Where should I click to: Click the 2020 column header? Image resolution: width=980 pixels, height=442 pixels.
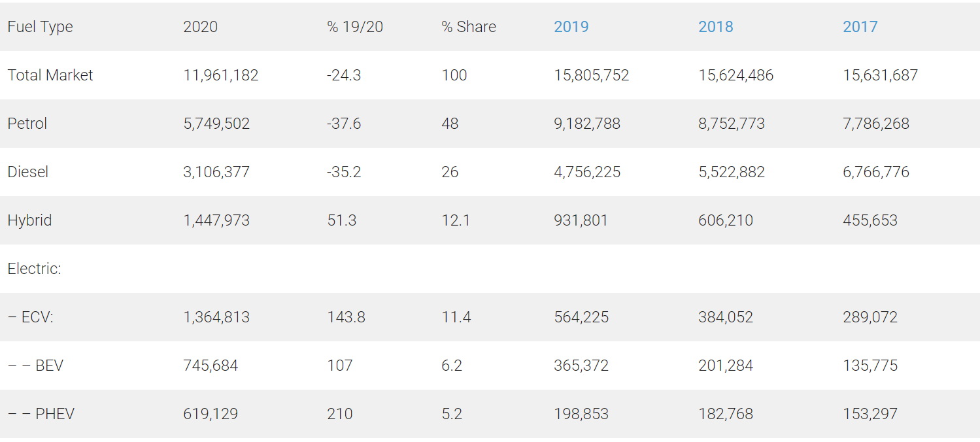pyautogui.click(x=200, y=27)
